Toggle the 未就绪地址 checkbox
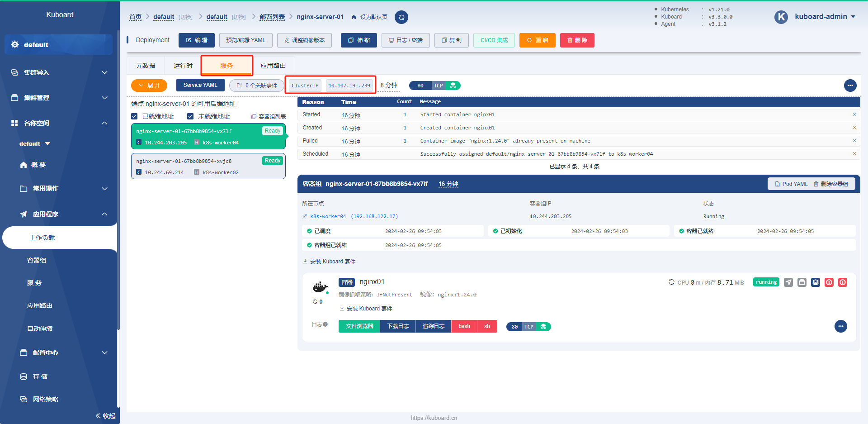The image size is (868, 424). (x=190, y=116)
